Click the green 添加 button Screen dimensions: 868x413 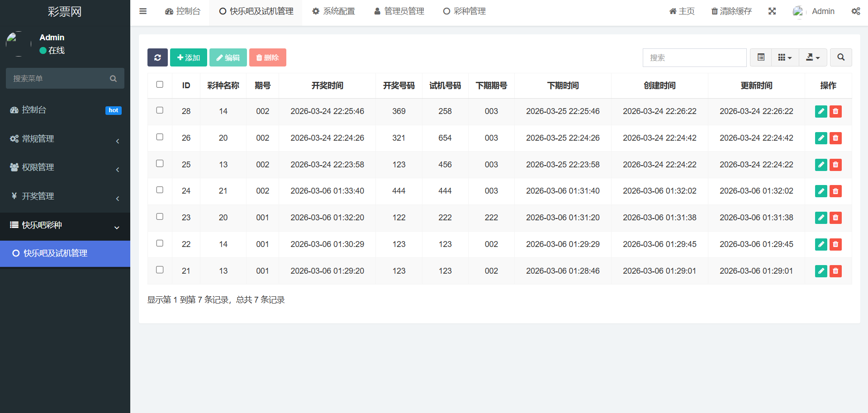pyautogui.click(x=189, y=57)
